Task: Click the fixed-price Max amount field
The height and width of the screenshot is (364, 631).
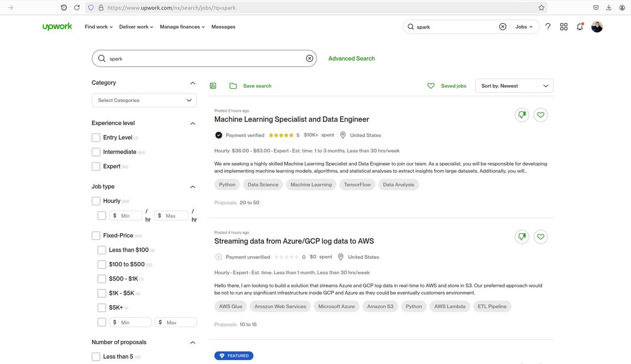Action: (176, 323)
